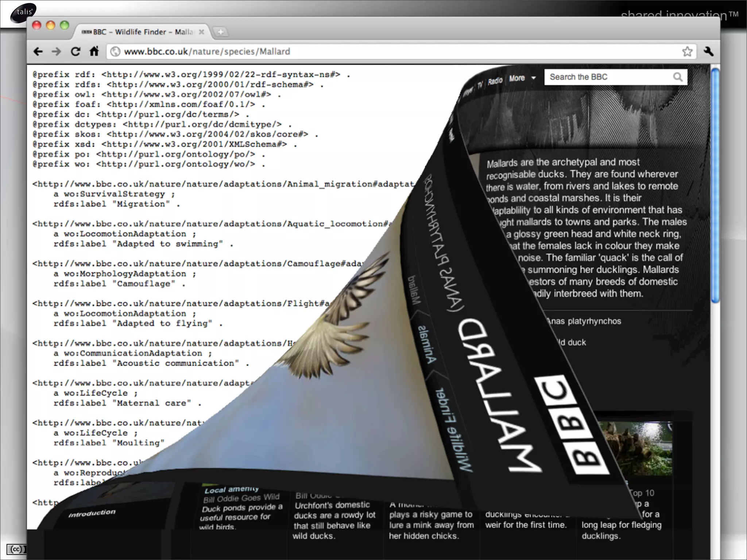Go to the browser home page
This screenshot has width=747, height=560.
(x=94, y=51)
